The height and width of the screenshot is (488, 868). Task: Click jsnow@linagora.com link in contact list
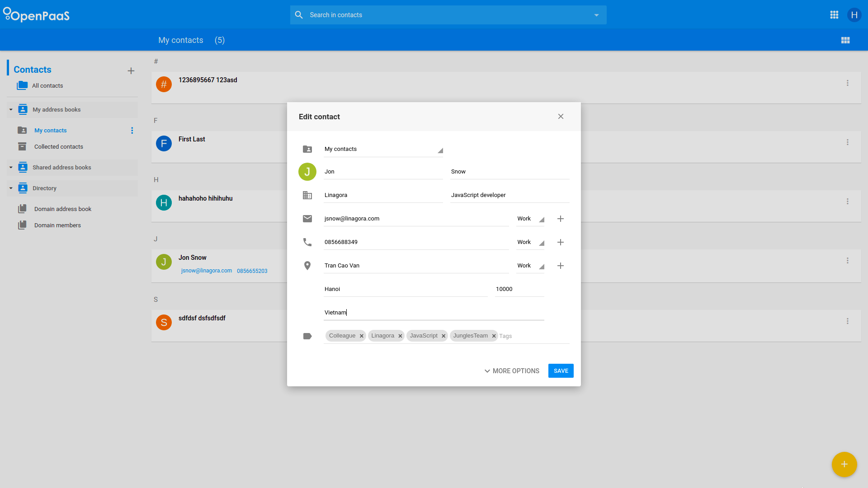click(207, 271)
